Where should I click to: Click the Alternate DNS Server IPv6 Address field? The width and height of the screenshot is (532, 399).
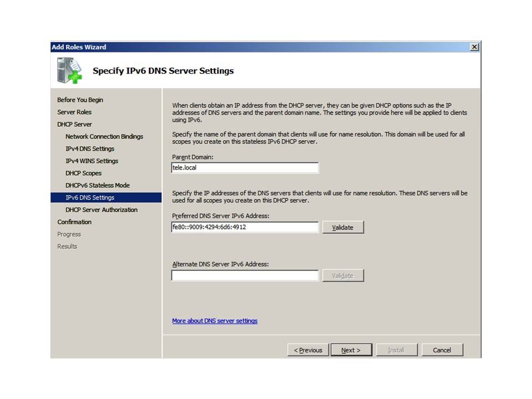245,275
